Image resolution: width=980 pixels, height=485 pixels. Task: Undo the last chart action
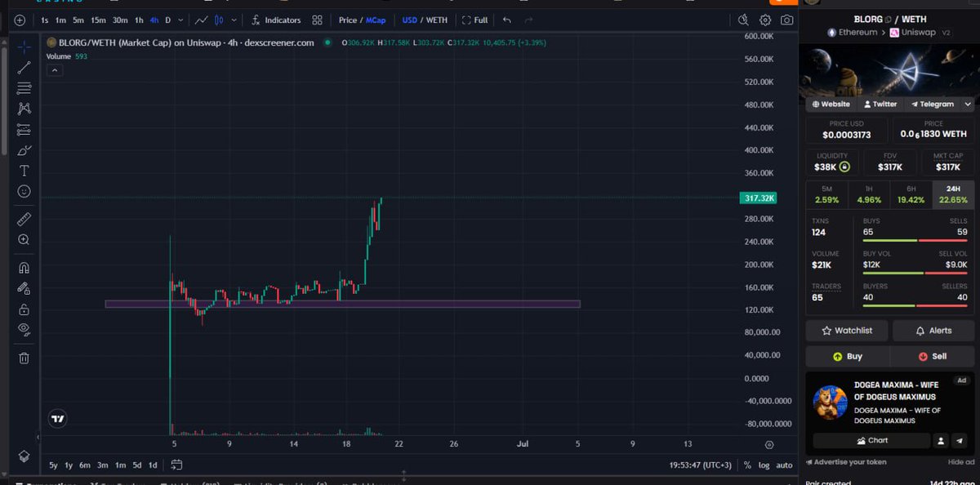507,20
